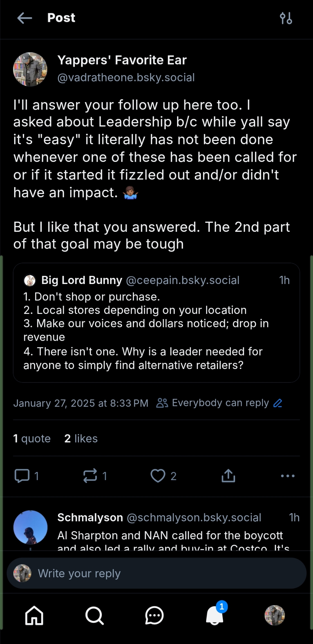313x644 pixels.
Task: View who gave 2 likes
Action: click(x=81, y=439)
